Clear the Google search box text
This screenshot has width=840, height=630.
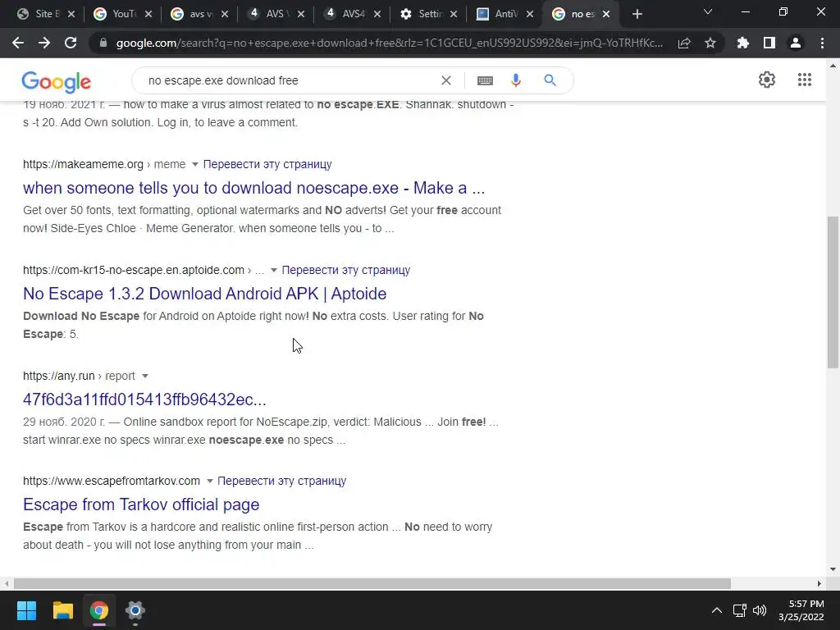[x=445, y=80]
